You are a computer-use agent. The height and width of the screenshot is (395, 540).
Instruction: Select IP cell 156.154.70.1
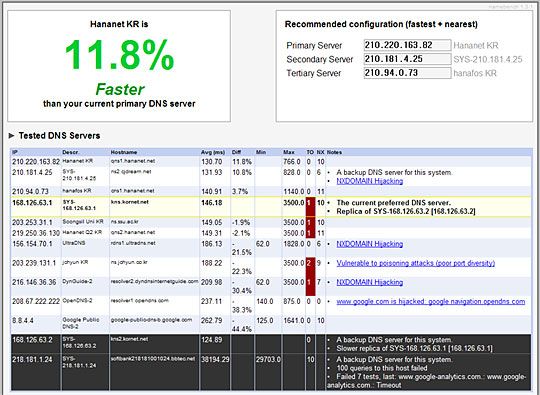click(x=32, y=244)
